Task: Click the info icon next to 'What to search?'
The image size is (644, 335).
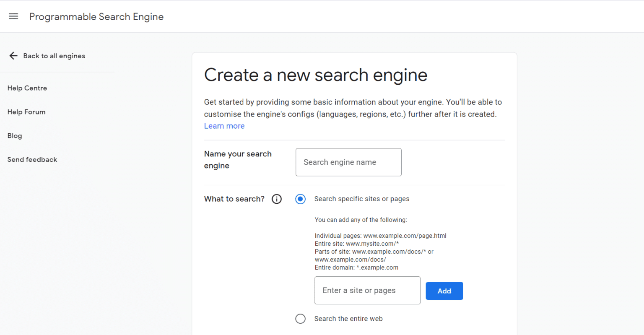Action: pos(276,199)
